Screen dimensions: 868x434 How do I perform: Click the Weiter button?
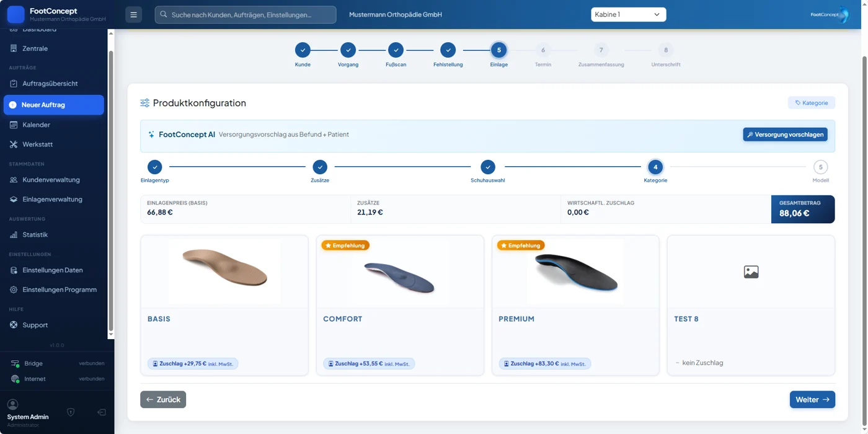click(x=812, y=399)
